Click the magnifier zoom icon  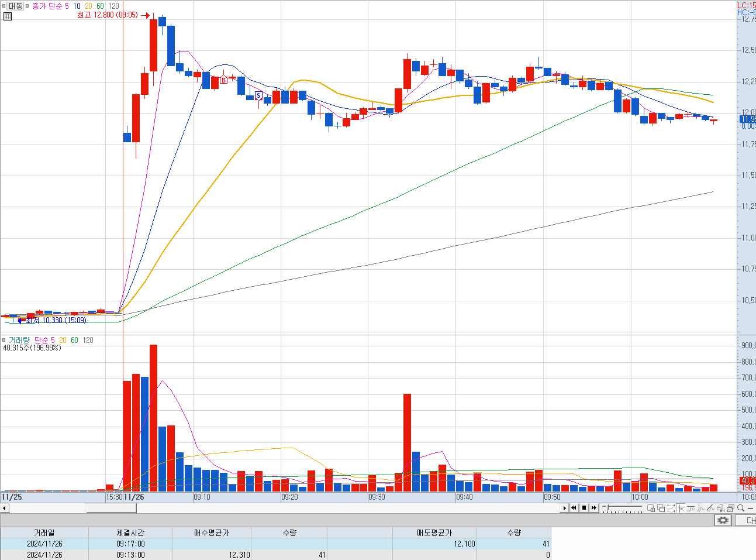coord(741,508)
